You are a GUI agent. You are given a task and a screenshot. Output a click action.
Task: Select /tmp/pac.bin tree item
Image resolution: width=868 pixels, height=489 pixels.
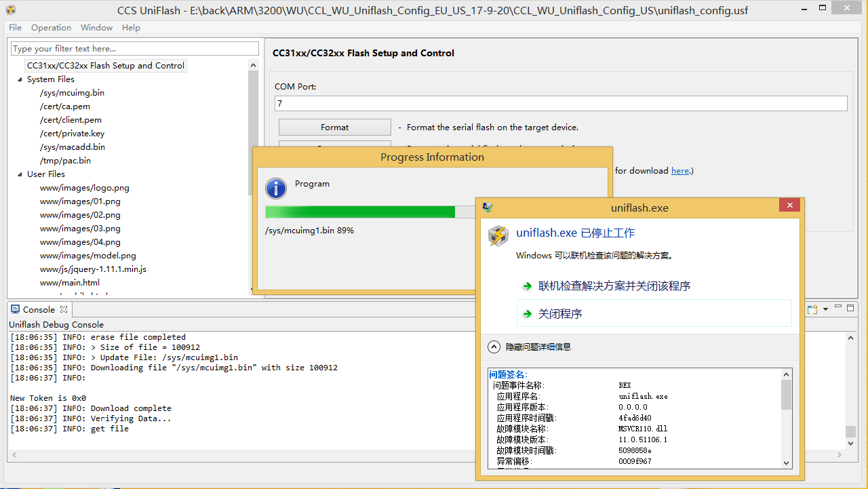(x=65, y=161)
